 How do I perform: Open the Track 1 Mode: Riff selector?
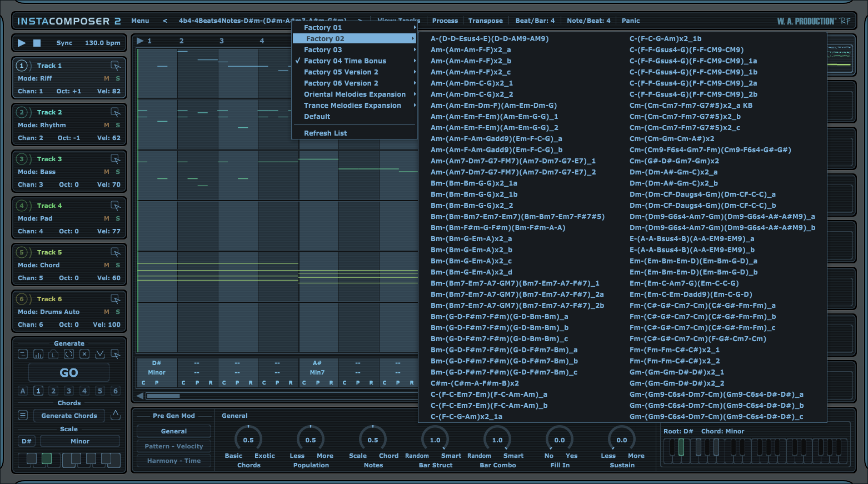(x=35, y=78)
